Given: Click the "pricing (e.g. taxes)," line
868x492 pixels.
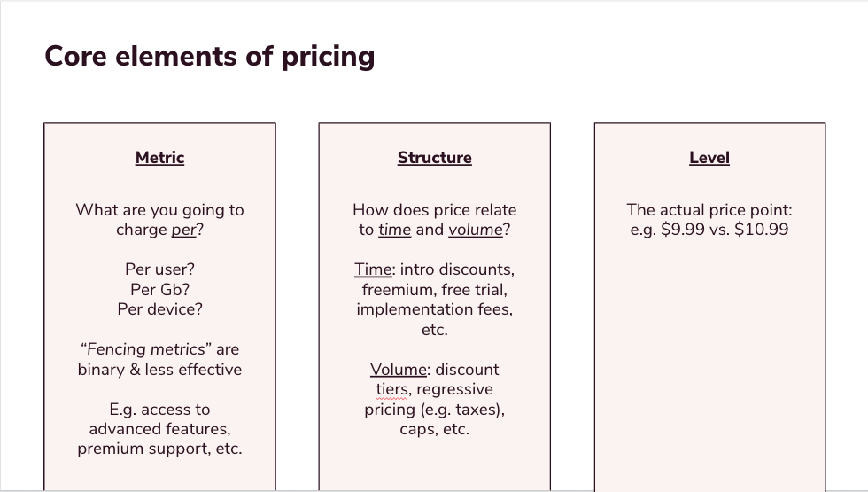Looking at the screenshot, I should click(434, 410).
